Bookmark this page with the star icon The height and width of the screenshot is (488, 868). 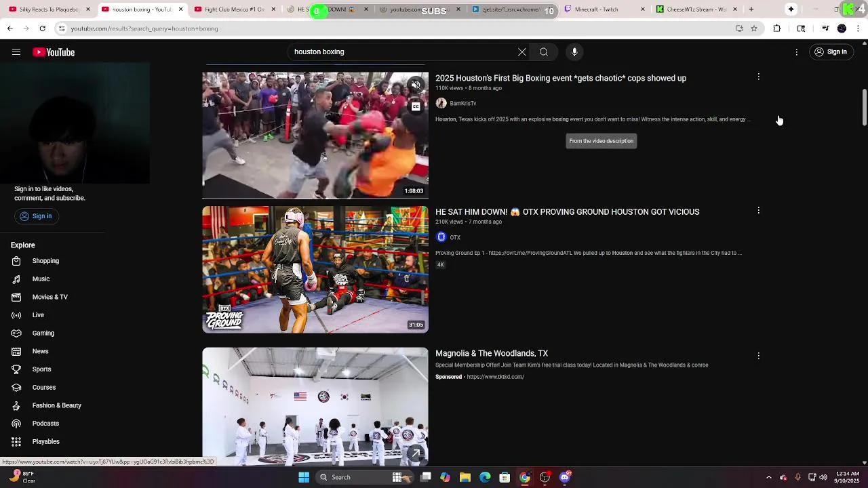pos(754,28)
